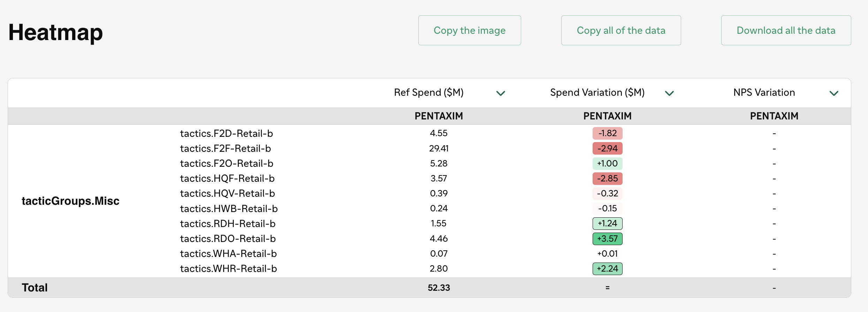Click the tactics.RDH-Retail-b row label
868x312 pixels.
pyautogui.click(x=228, y=224)
